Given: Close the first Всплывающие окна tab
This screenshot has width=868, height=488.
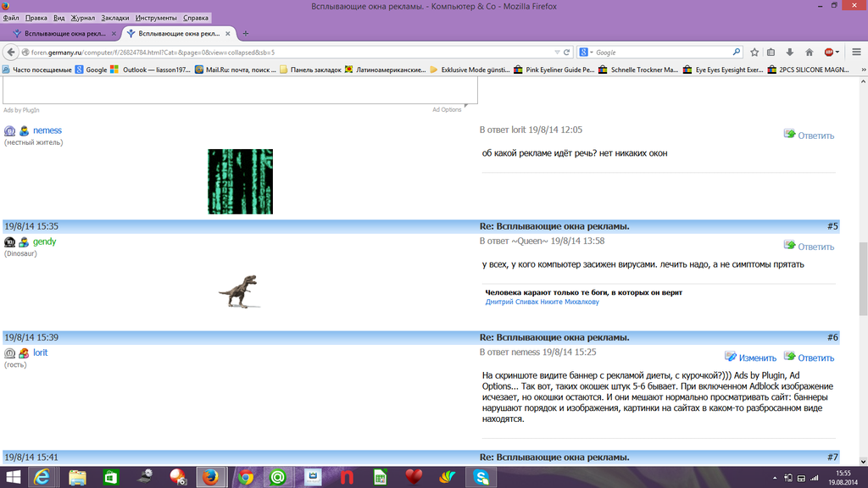Looking at the screenshot, I should click(114, 33).
